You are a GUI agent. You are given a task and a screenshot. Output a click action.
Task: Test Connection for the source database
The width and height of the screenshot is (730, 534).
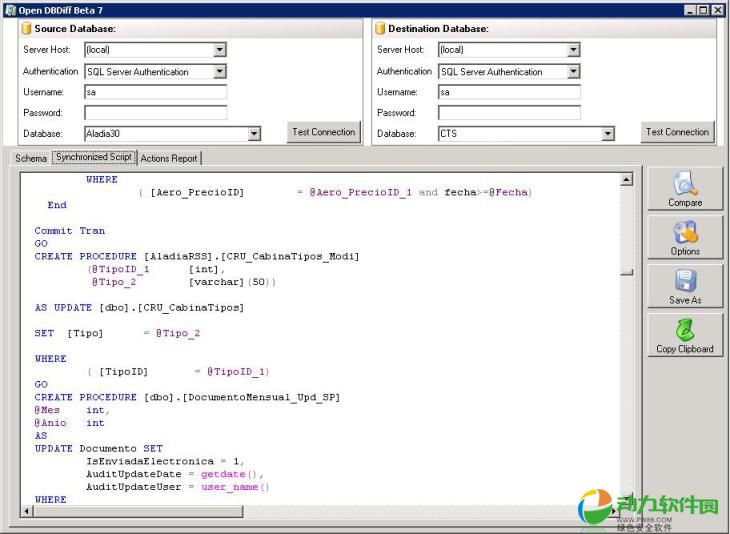pyautogui.click(x=323, y=132)
